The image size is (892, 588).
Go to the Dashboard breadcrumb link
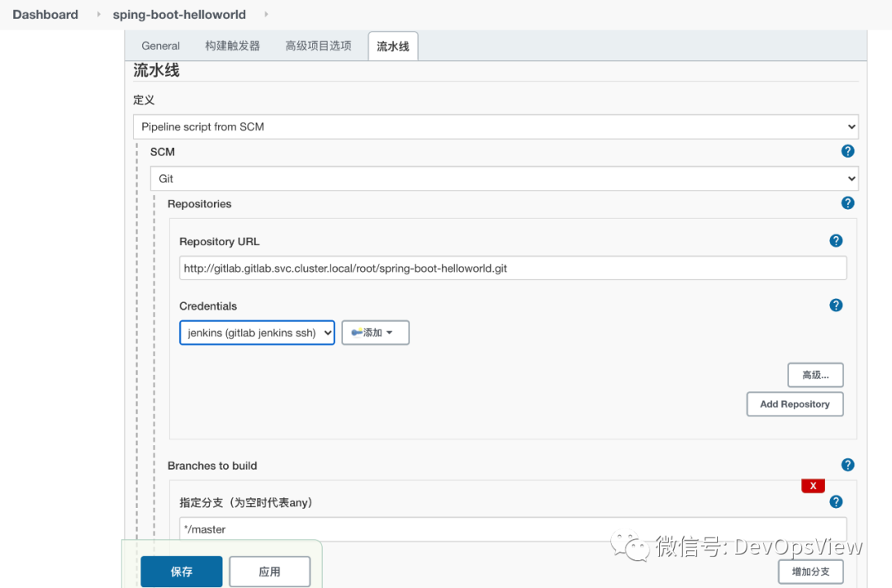(45, 14)
